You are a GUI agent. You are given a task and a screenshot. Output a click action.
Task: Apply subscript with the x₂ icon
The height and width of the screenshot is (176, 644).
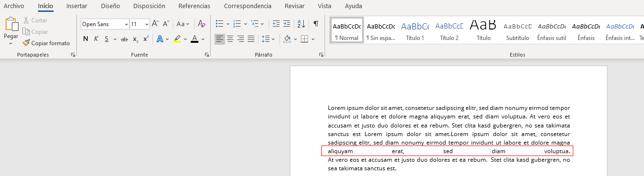pos(135,39)
